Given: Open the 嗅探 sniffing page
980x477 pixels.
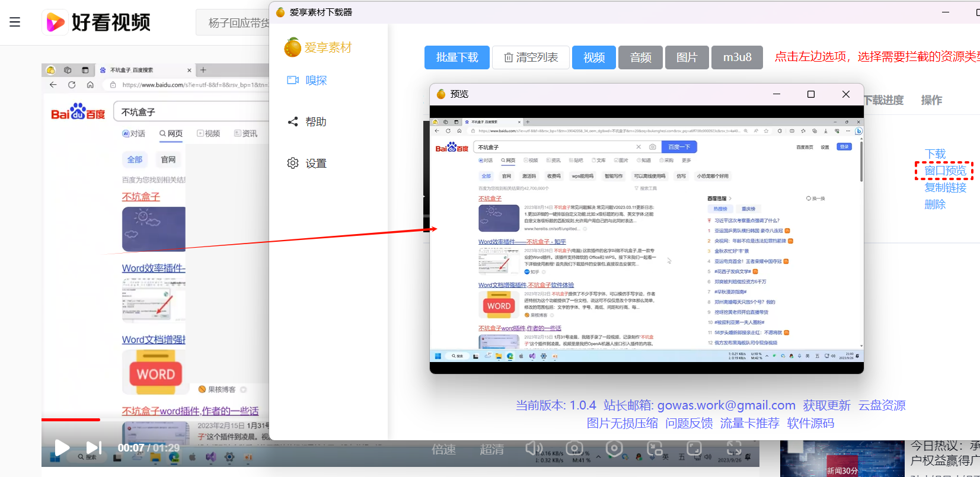Looking at the screenshot, I should (x=307, y=80).
